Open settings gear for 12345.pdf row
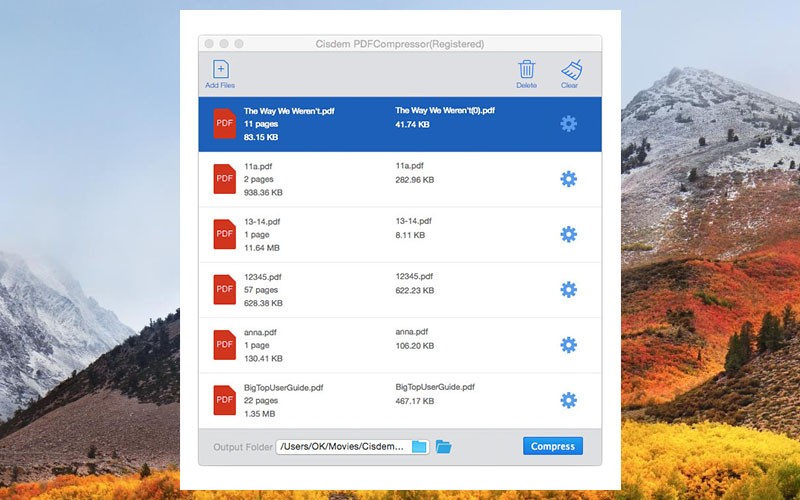Image resolution: width=800 pixels, height=500 pixels. 568,290
